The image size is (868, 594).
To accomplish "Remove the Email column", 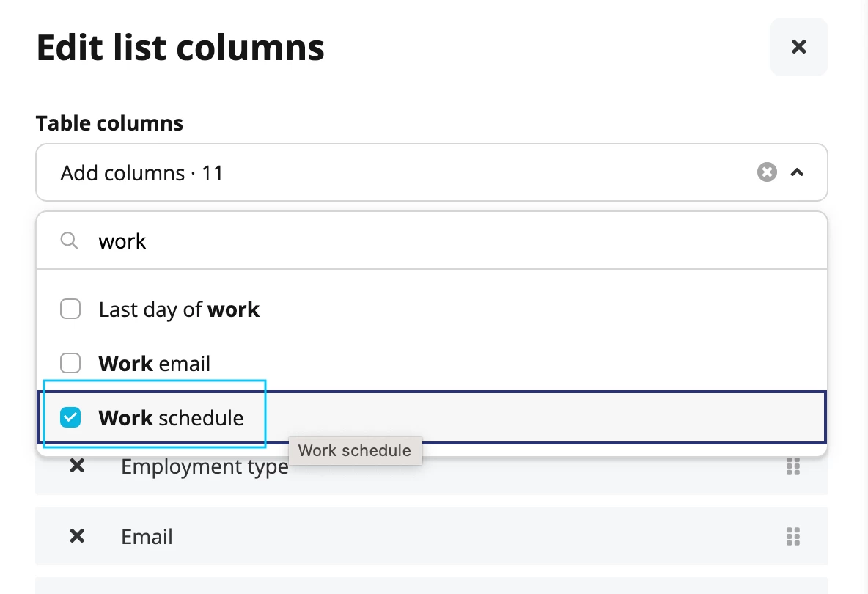I will 77,536.
